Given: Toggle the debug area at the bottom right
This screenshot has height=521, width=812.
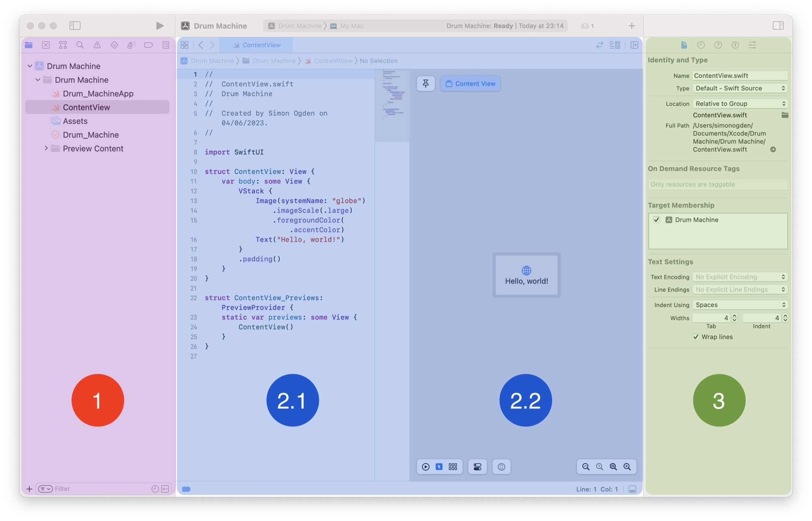Looking at the screenshot, I should [x=632, y=489].
